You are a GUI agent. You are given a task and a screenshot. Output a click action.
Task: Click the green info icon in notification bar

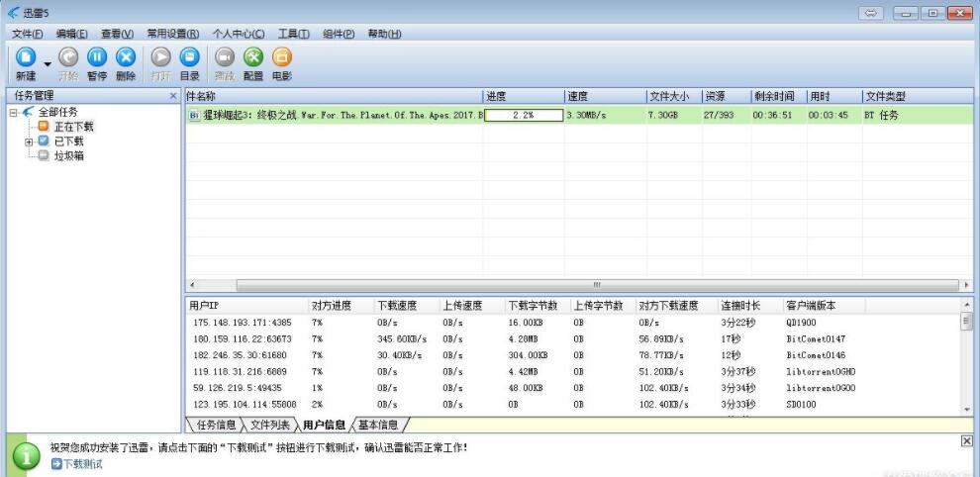(x=27, y=455)
